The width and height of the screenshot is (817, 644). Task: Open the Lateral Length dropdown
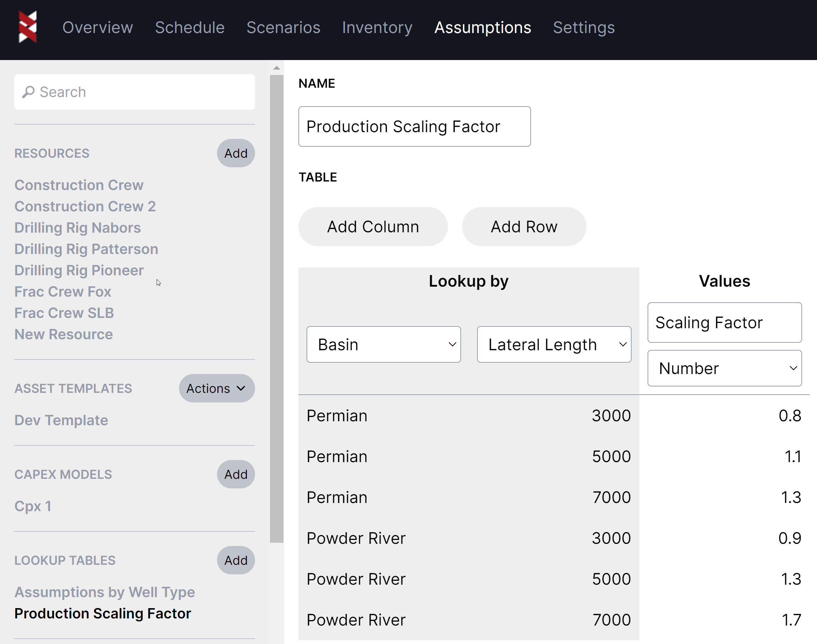coord(553,344)
